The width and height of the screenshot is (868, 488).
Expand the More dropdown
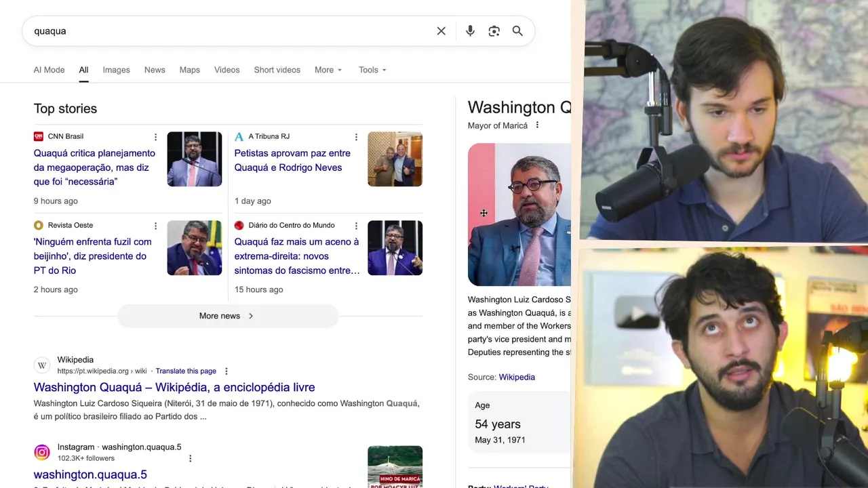coord(328,70)
